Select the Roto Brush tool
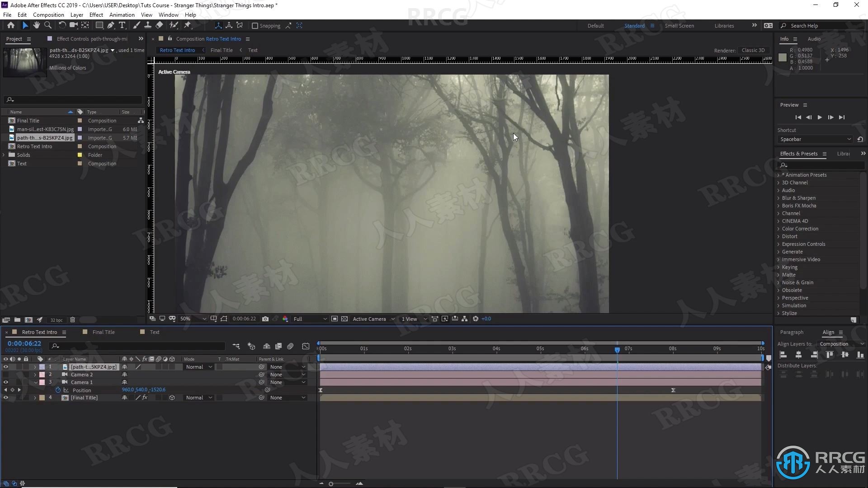 (174, 25)
